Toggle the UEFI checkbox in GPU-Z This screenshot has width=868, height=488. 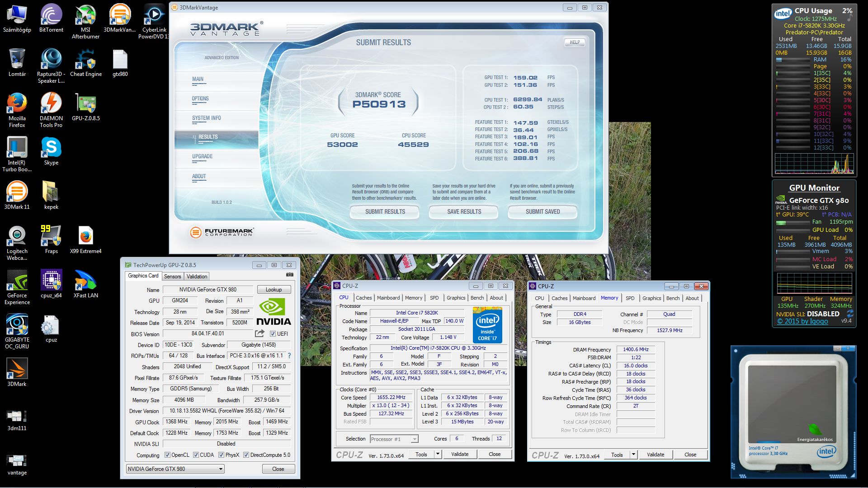click(x=273, y=334)
